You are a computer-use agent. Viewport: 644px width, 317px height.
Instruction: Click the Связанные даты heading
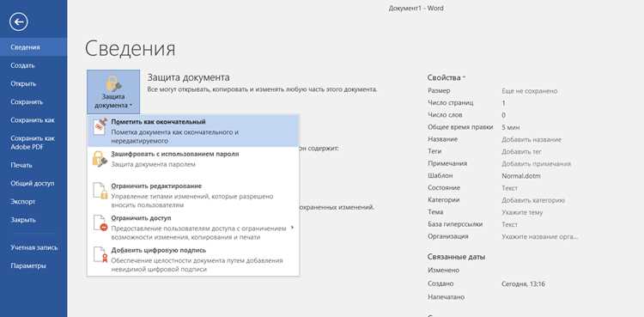(456, 257)
